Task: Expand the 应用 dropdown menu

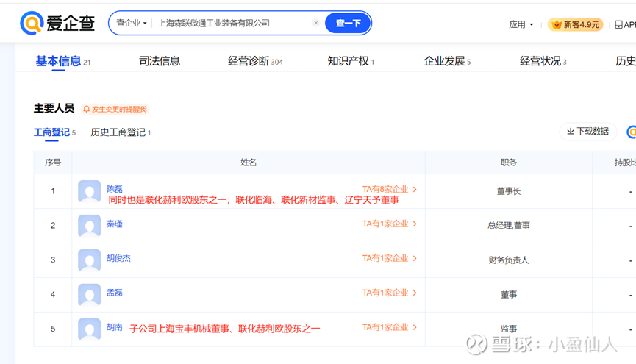Action: [x=521, y=25]
